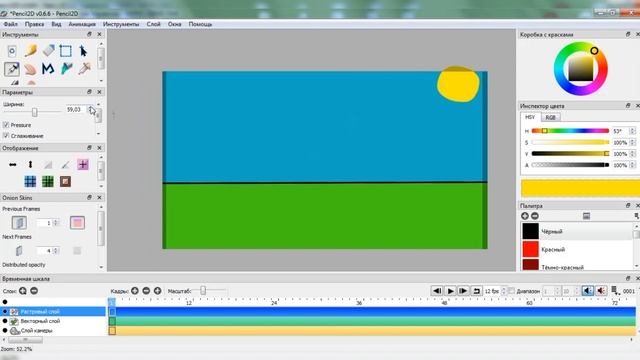Image resolution: width=640 pixels, height=360 pixels.
Task: Click the Ширина width slider
Action: pos(32,111)
